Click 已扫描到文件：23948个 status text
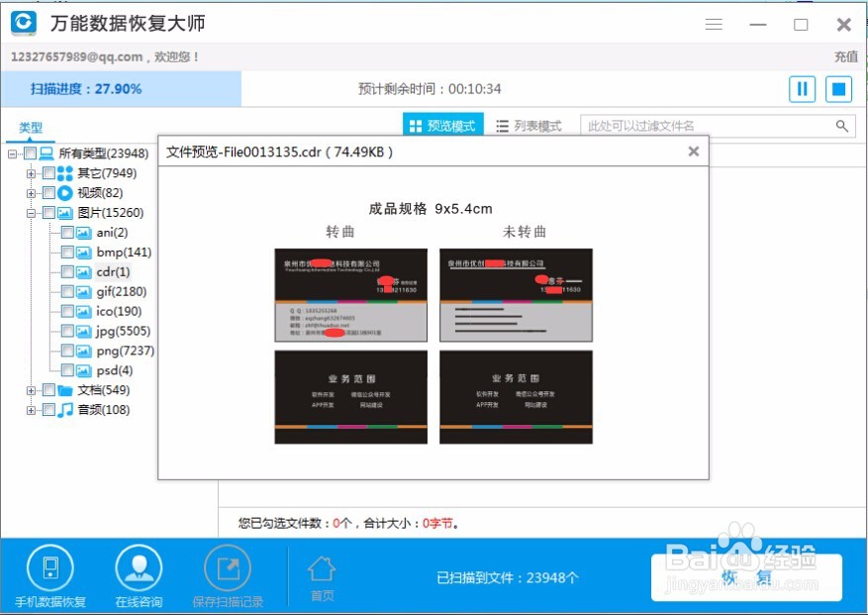 click(x=508, y=578)
